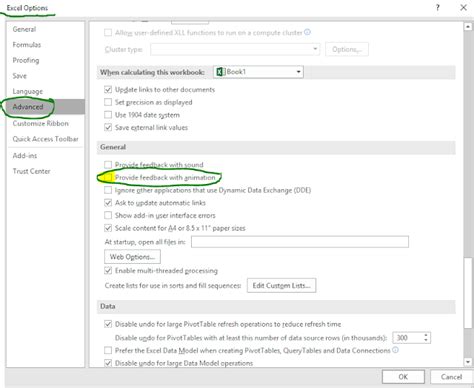This screenshot has height=388, width=474.
Task: Enable Set precision as displayed
Action: (x=108, y=102)
